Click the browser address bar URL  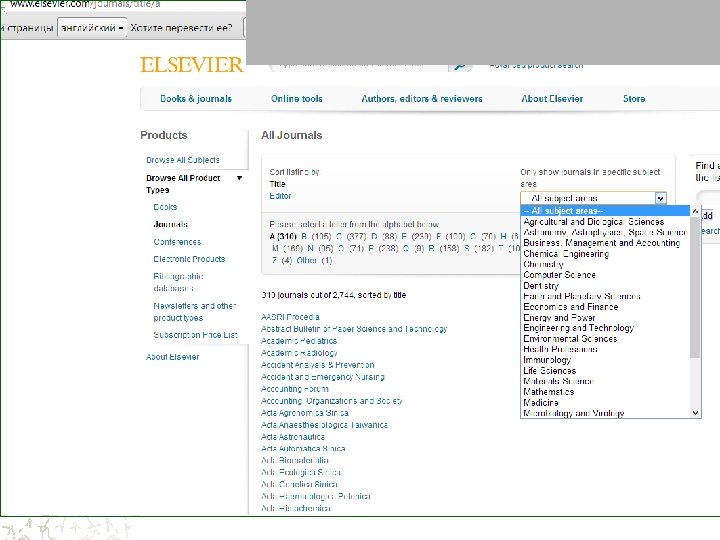click(x=85, y=5)
